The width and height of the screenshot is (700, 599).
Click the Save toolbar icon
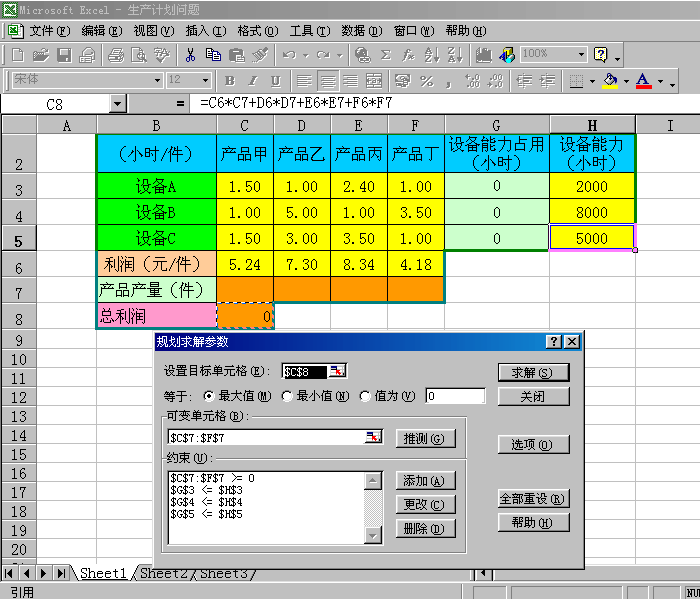64,55
